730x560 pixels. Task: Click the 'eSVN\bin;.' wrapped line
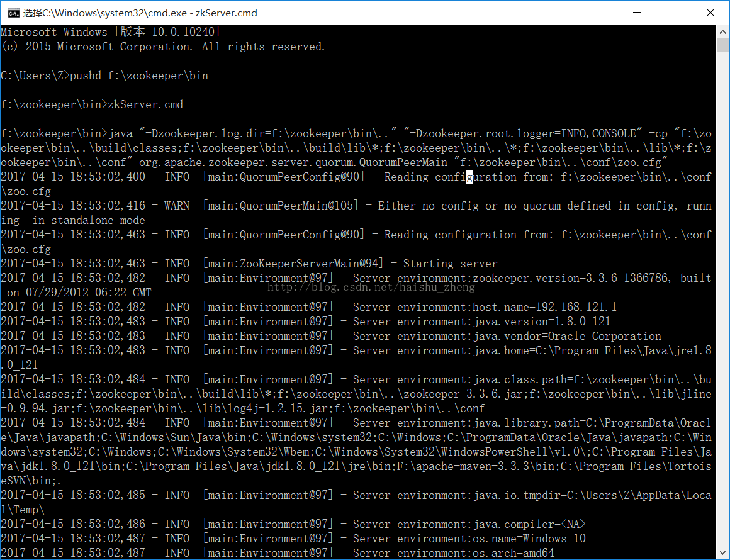[31, 480]
